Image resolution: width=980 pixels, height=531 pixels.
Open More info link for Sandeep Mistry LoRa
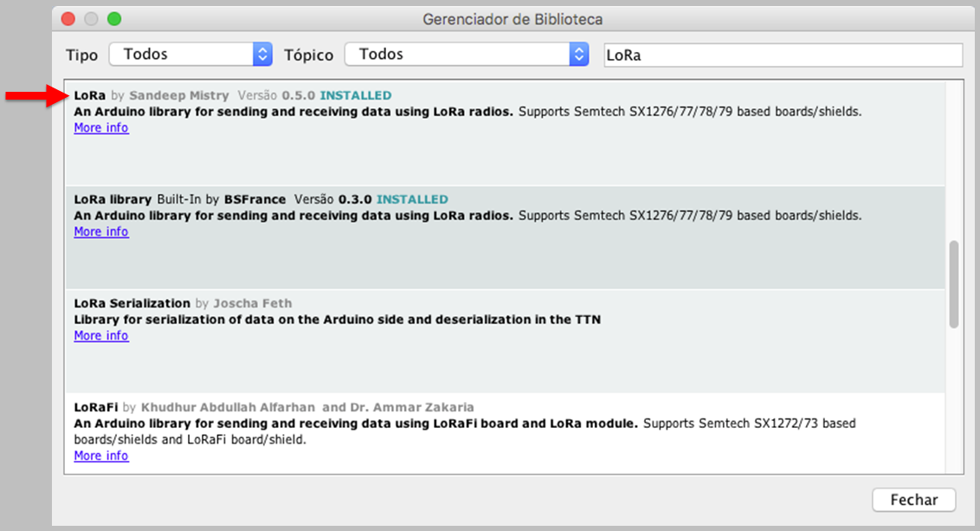tap(101, 127)
